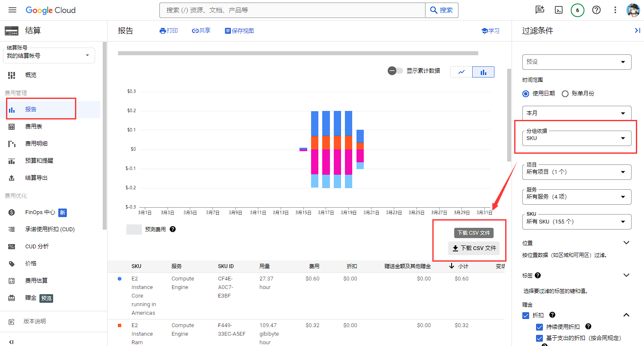Open the 分组依据 SKU dropdown
The image size is (644, 346).
(x=577, y=138)
